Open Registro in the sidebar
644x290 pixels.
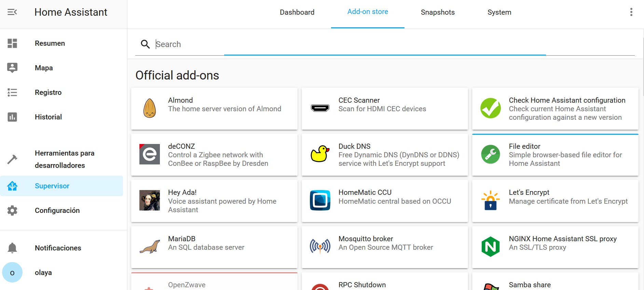[x=61, y=92]
